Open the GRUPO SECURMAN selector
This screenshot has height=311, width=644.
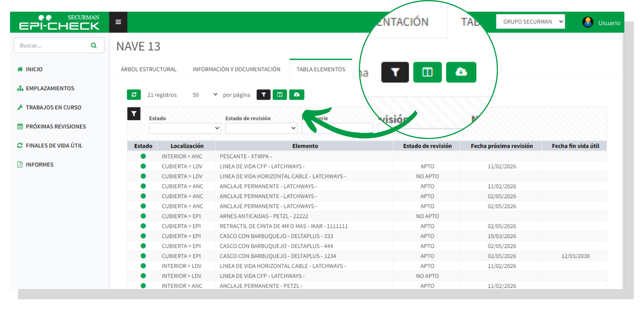(x=530, y=22)
